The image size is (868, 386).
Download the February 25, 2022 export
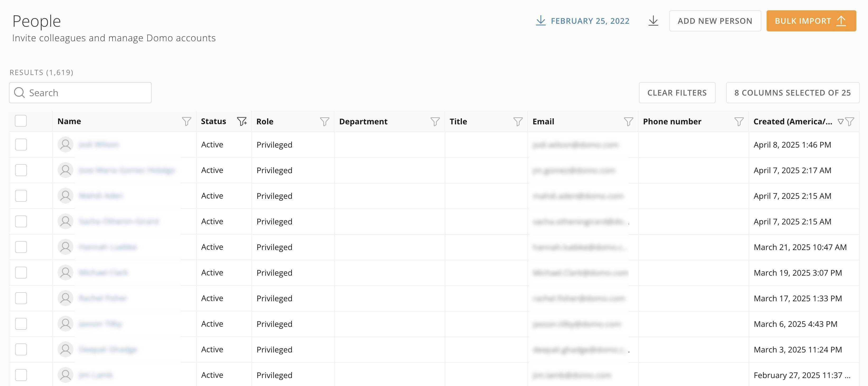pos(583,21)
